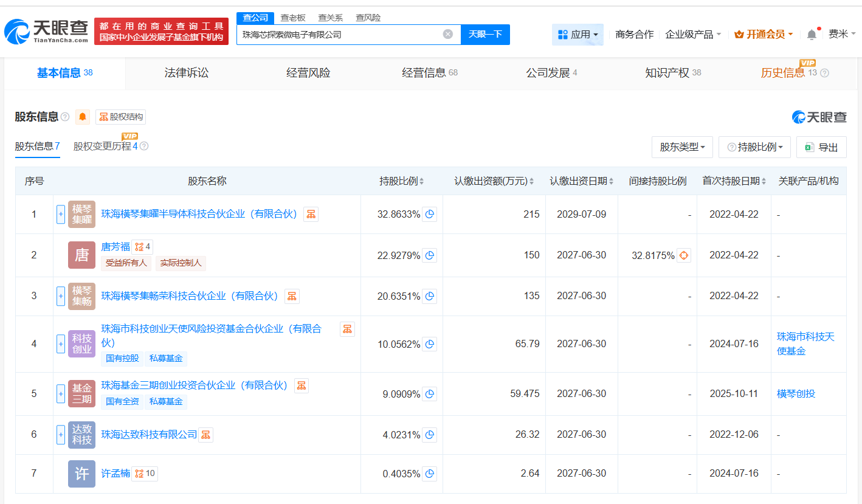The height and width of the screenshot is (504, 862).
Task: Clear the search box with the × icon
Action: (449, 35)
